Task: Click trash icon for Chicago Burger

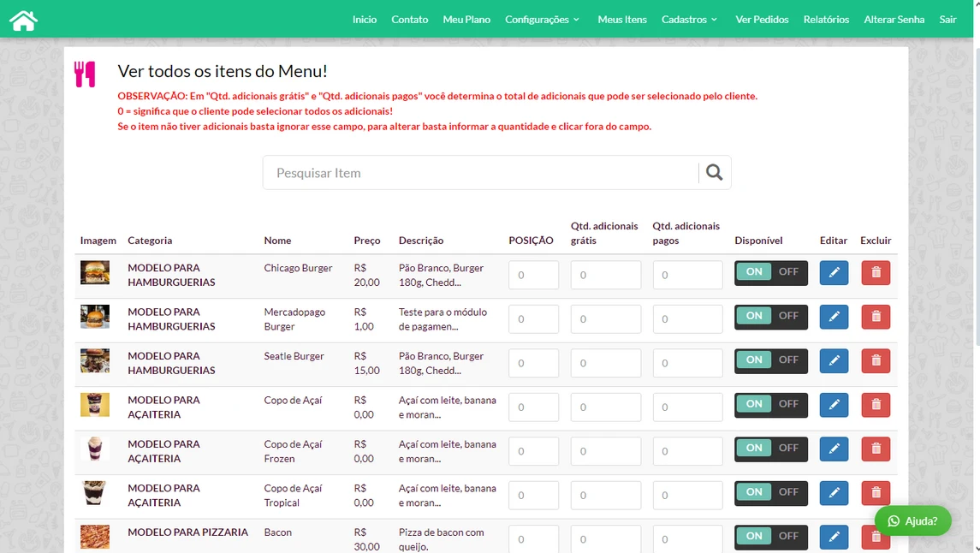Action: click(875, 273)
